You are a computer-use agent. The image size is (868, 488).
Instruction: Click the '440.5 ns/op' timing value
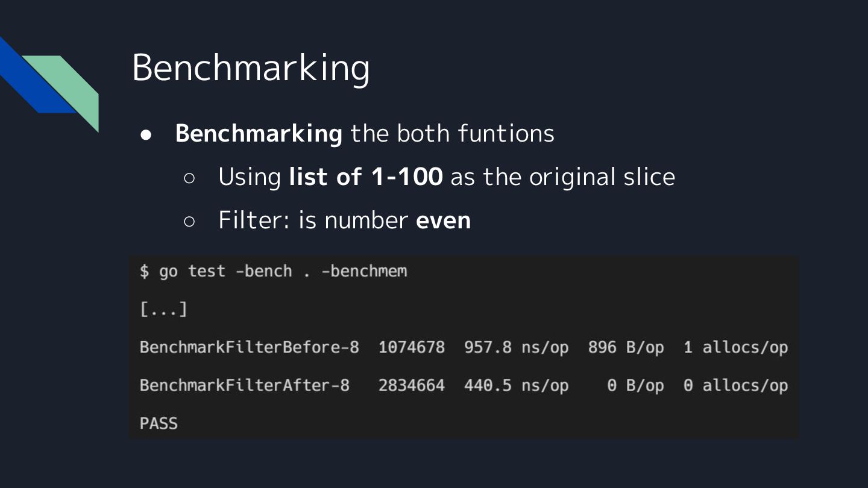pyautogui.click(x=516, y=386)
